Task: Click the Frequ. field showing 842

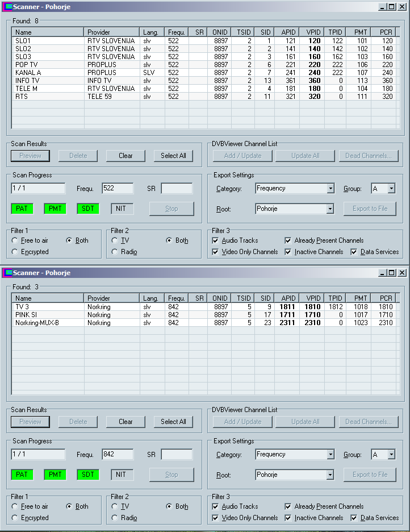Action: 118,454
